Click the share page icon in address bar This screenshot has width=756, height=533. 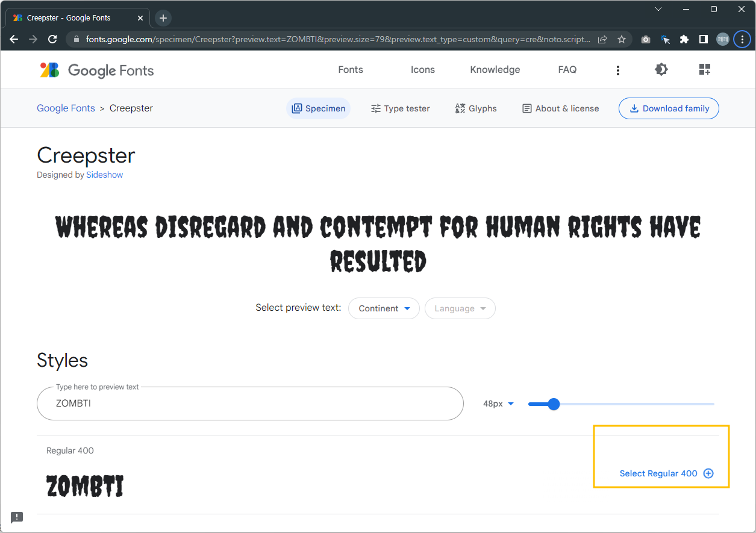coord(602,39)
